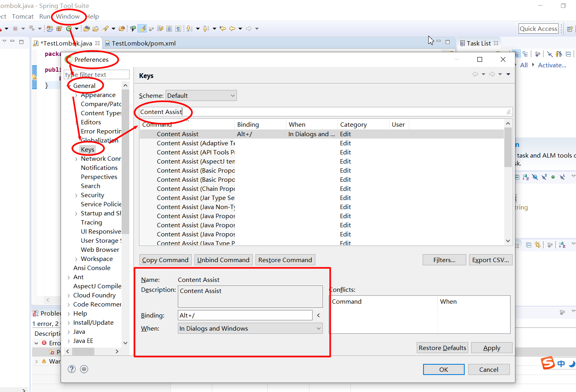Select 'Content Assist (Chain Prop' command row
Viewport: 576px width, 392px height.
tap(322, 189)
